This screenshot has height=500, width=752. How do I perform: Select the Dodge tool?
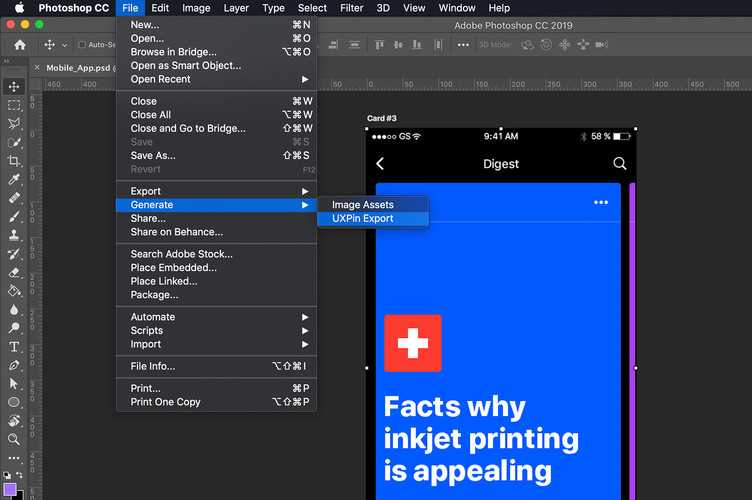tap(14, 328)
